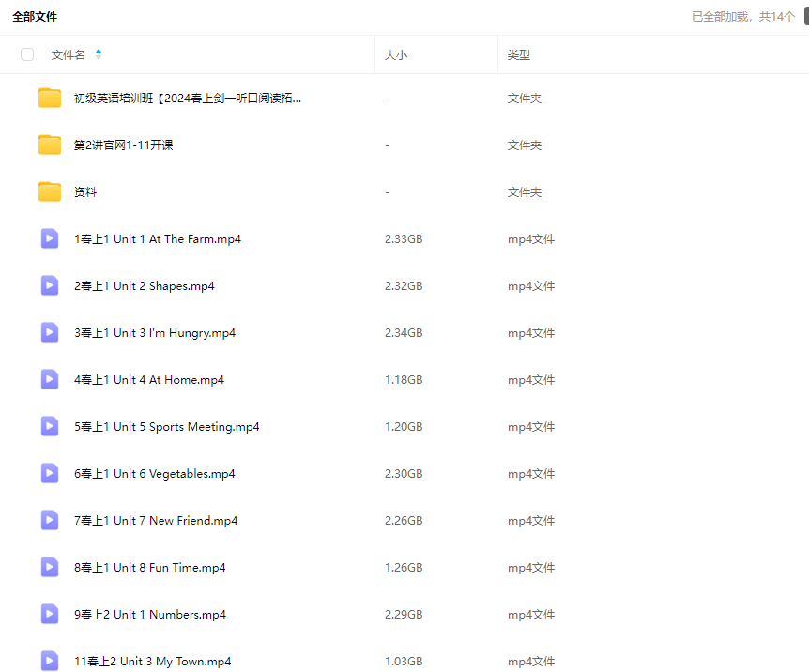Click the folder icon for 资料
The image size is (809, 672).
[x=50, y=192]
